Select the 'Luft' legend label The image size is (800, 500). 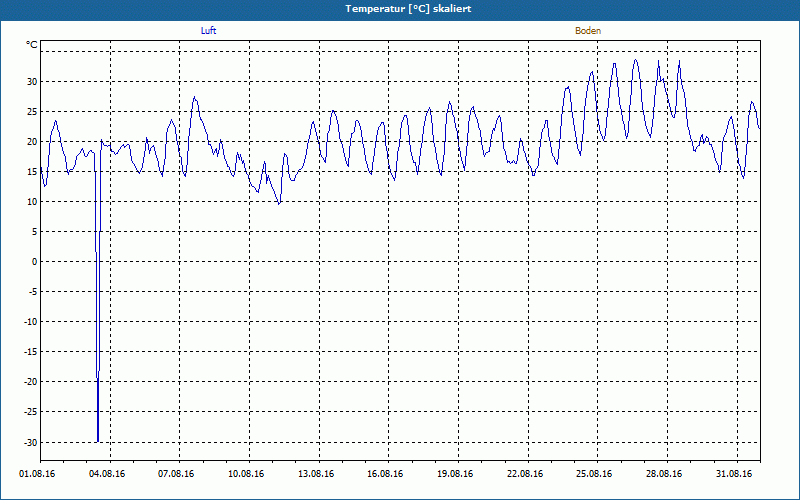[209, 31]
